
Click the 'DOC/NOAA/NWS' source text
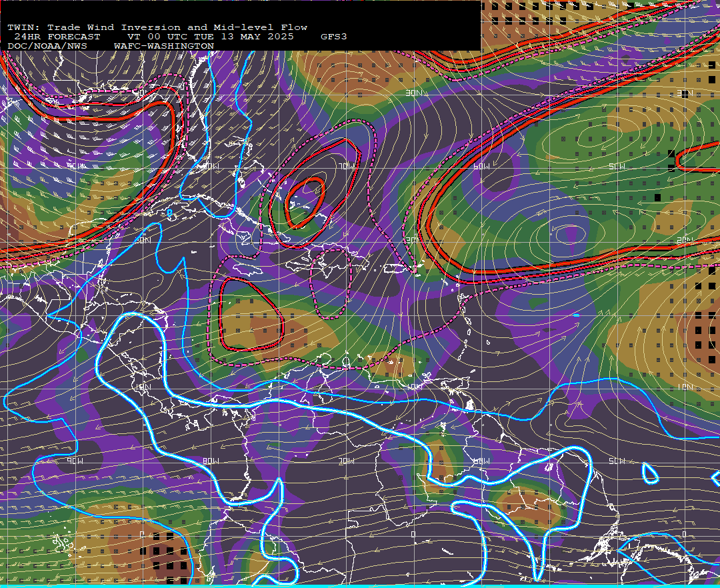[47, 47]
